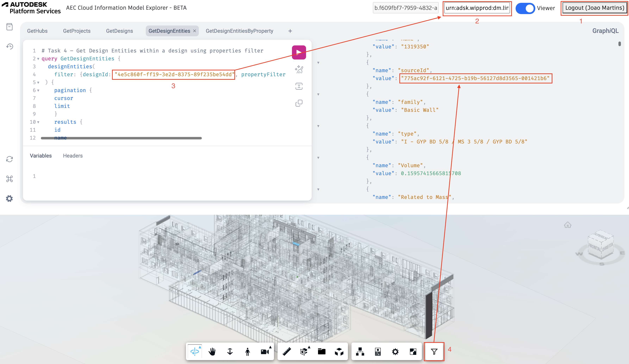The image size is (629, 364).
Task: Select the Pan hand tool
Action: pyautogui.click(x=212, y=352)
